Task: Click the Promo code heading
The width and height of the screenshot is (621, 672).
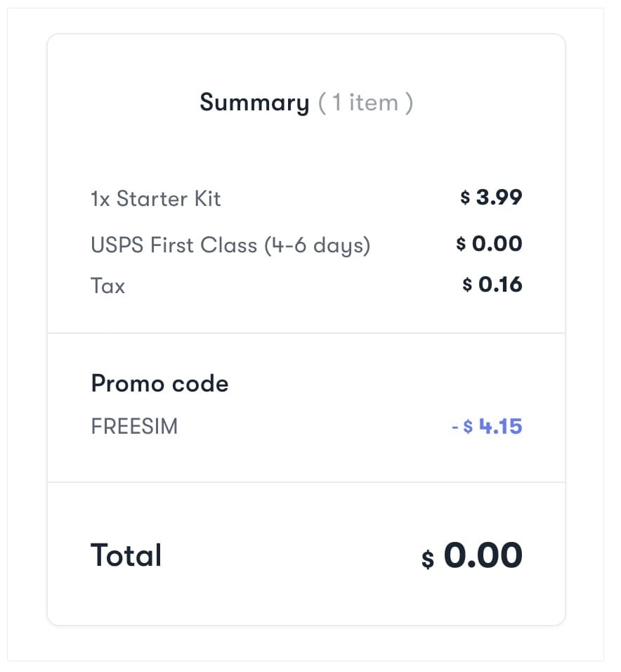Action: pyautogui.click(x=159, y=384)
